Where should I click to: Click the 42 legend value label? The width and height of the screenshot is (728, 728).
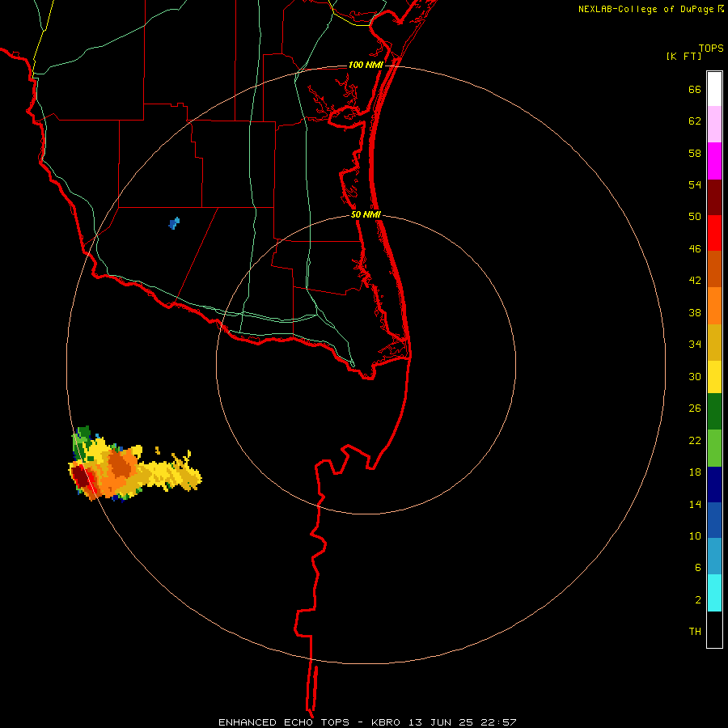[695, 281]
